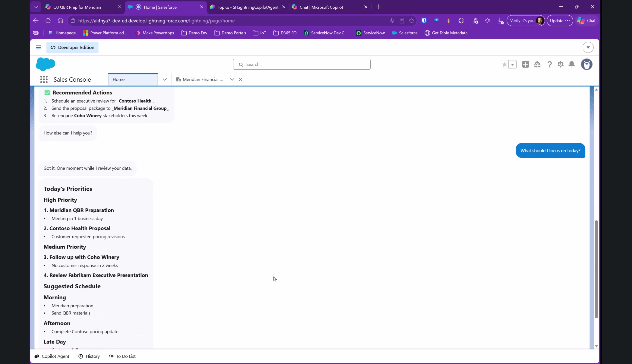632x364 pixels.
Task: Click the global actions plus icon
Action: pyautogui.click(x=525, y=64)
